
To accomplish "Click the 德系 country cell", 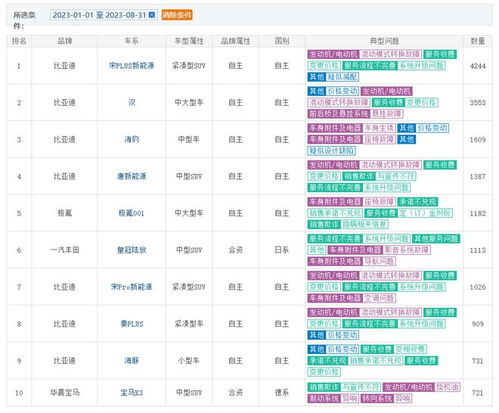I will (282, 393).
